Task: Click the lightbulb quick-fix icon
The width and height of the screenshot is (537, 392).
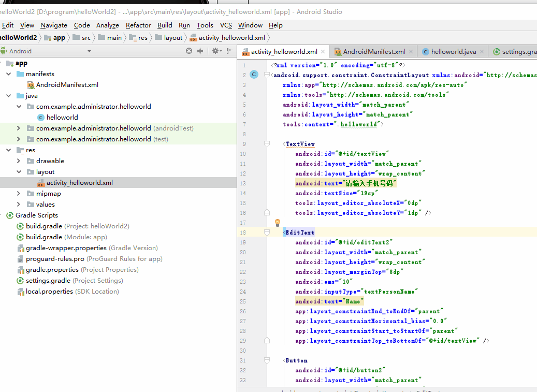Action: 278,223
